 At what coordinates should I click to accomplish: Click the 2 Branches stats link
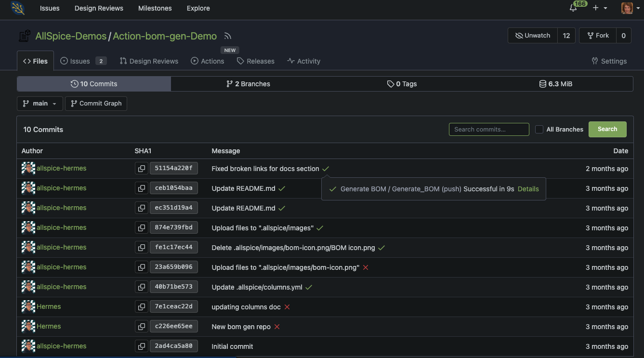click(x=248, y=84)
